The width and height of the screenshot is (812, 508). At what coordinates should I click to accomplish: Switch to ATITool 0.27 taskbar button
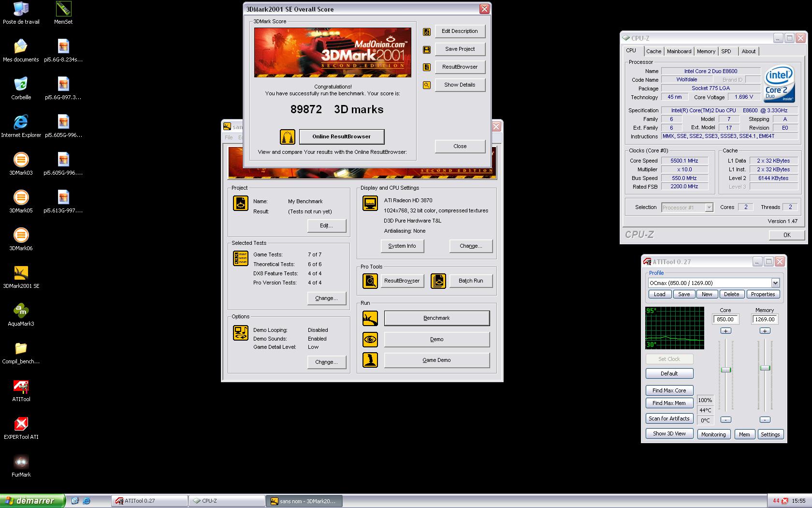(150, 501)
